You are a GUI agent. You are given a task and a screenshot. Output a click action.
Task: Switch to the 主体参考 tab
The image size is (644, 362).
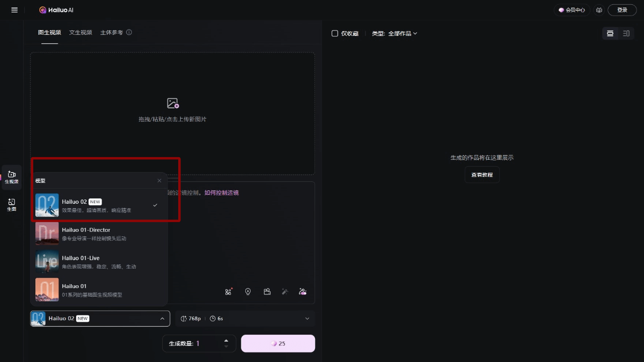coord(112,33)
